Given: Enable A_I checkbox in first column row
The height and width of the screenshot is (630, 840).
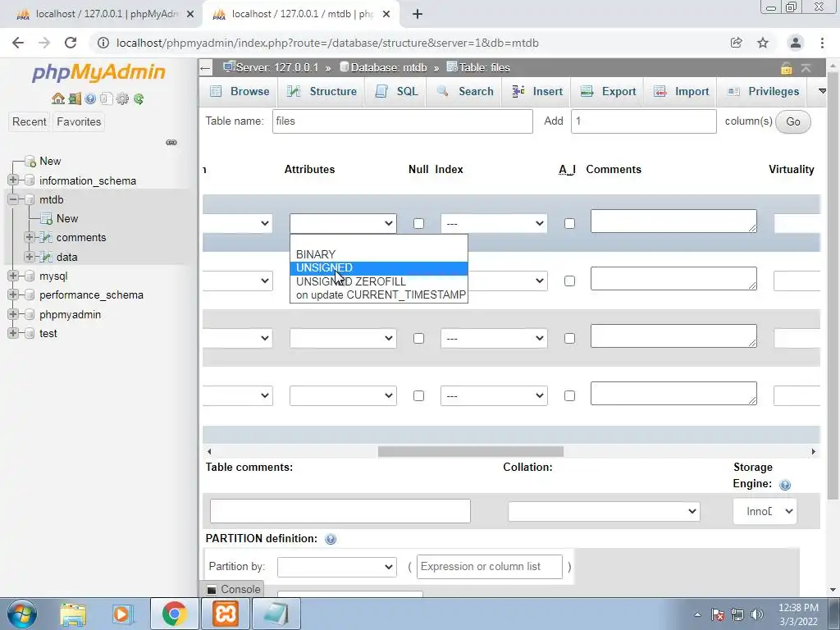Looking at the screenshot, I should pos(569,223).
